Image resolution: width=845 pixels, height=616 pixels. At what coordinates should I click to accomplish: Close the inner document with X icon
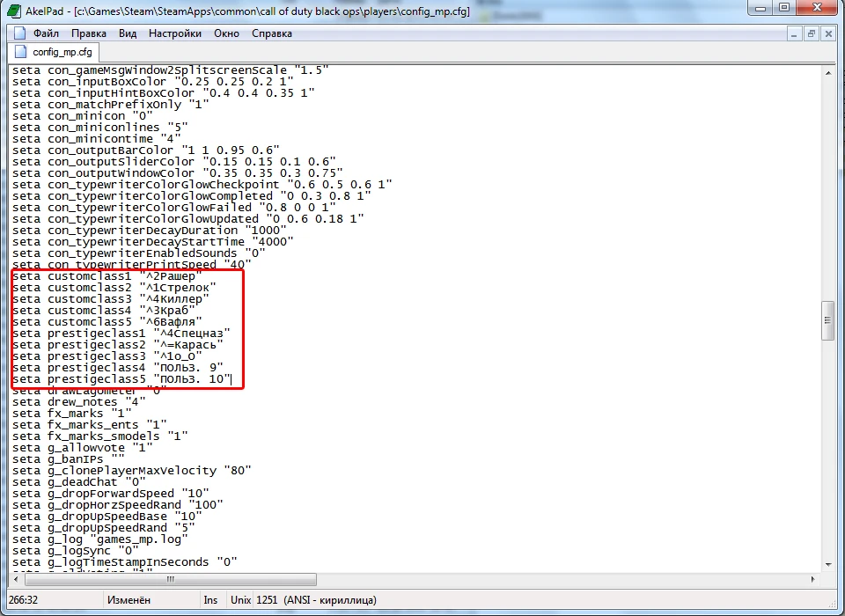pyautogui.click(x=828, y=34)
